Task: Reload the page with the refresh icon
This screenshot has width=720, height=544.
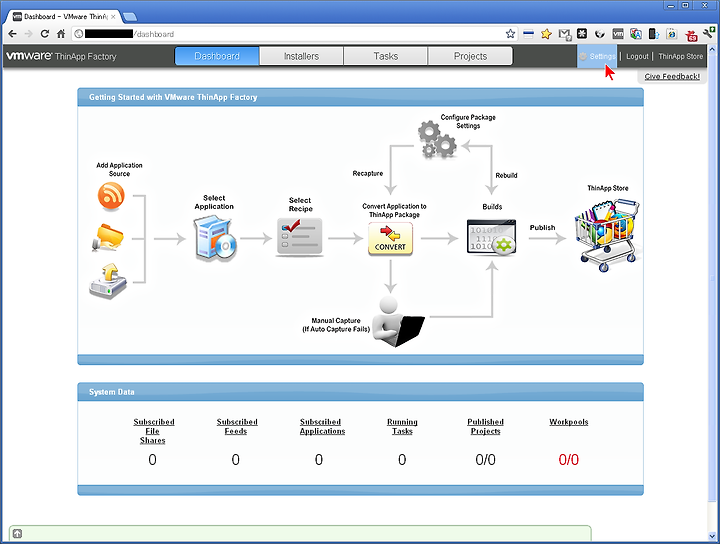Action: (x=45, y=34)
